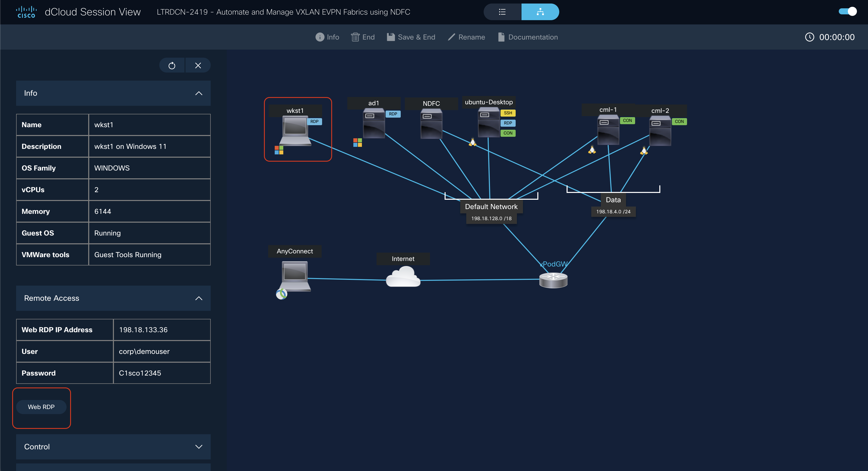The height and width of the screenshot is (471, 868).
Task: Click the Windows logo beside wkst1
Action: 279,150
